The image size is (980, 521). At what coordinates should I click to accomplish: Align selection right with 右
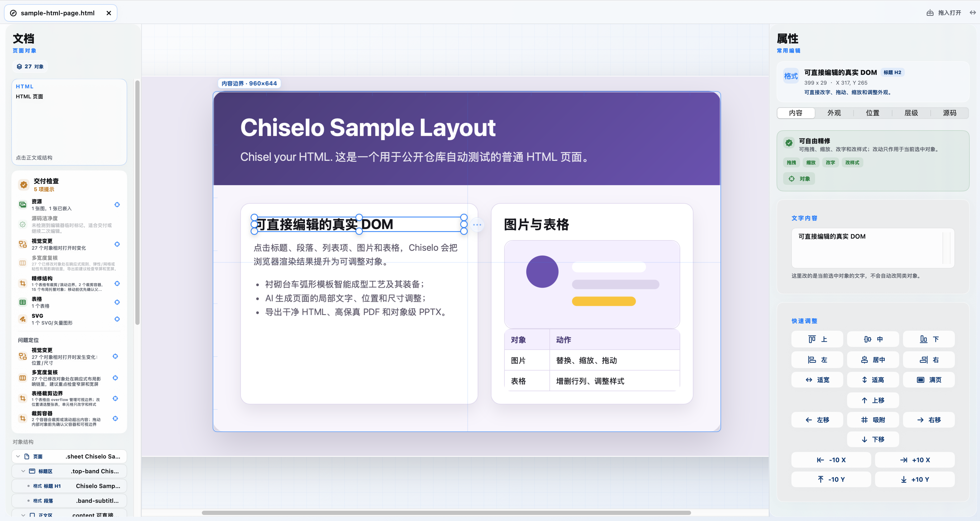tap(929, 359)
